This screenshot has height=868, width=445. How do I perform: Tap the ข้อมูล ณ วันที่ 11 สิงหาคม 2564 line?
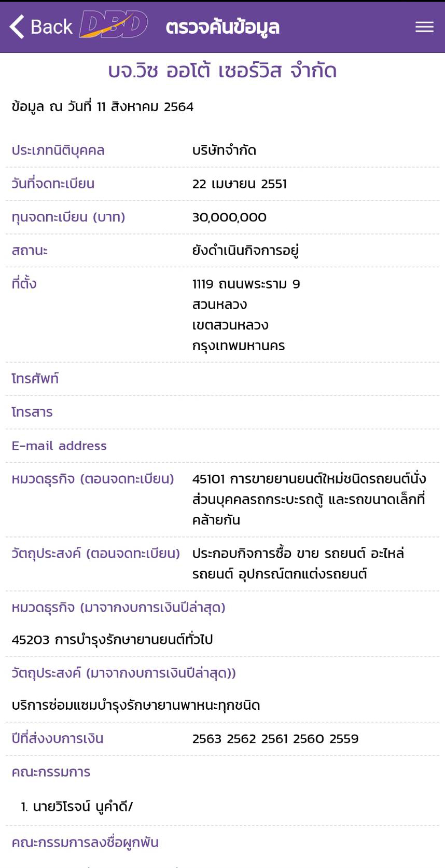point(103,107)
